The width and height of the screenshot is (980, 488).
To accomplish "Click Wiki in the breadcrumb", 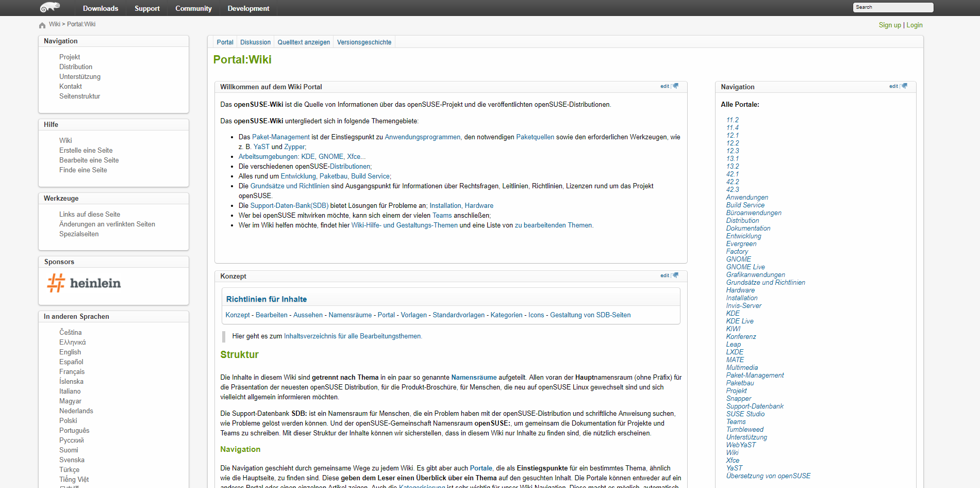I will (x=55, y=24).
